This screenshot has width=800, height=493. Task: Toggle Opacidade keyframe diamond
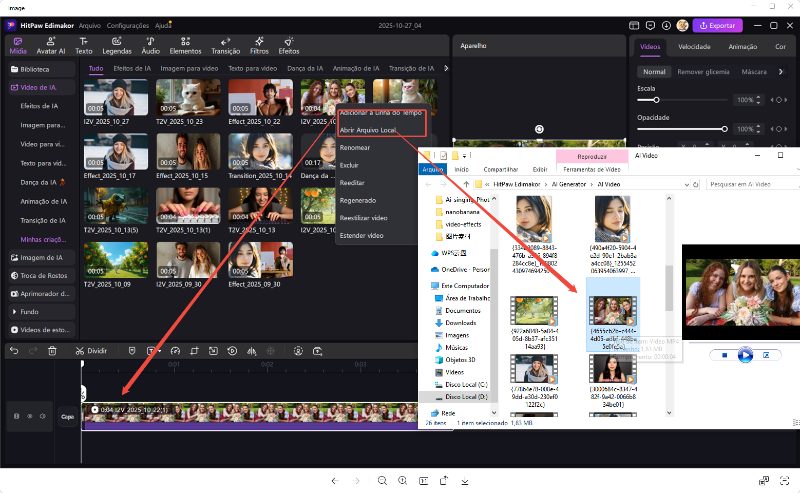point(779,129)
